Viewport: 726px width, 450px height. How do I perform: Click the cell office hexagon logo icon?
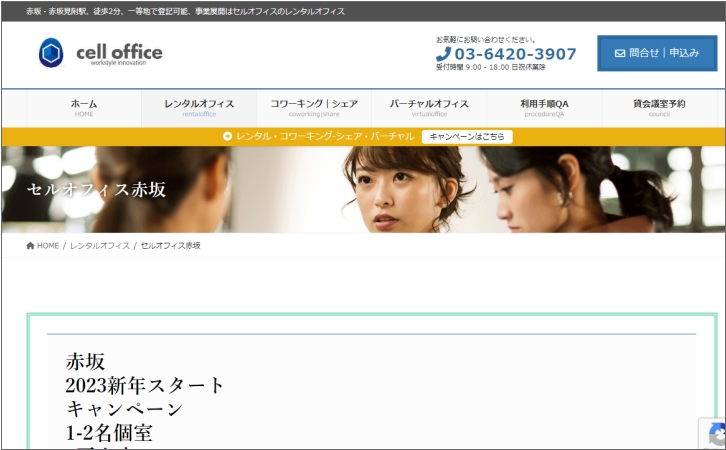[x=51, y=53]
